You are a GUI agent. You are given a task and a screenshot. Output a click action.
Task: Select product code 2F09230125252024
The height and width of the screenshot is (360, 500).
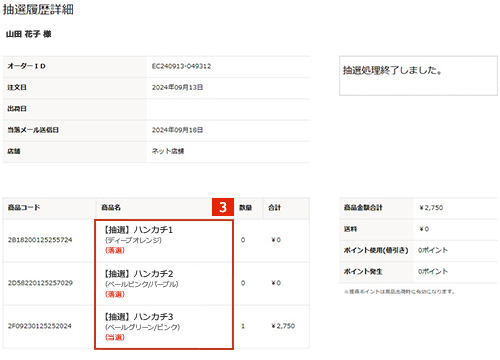pyautogui.click(x=40, y=326)
